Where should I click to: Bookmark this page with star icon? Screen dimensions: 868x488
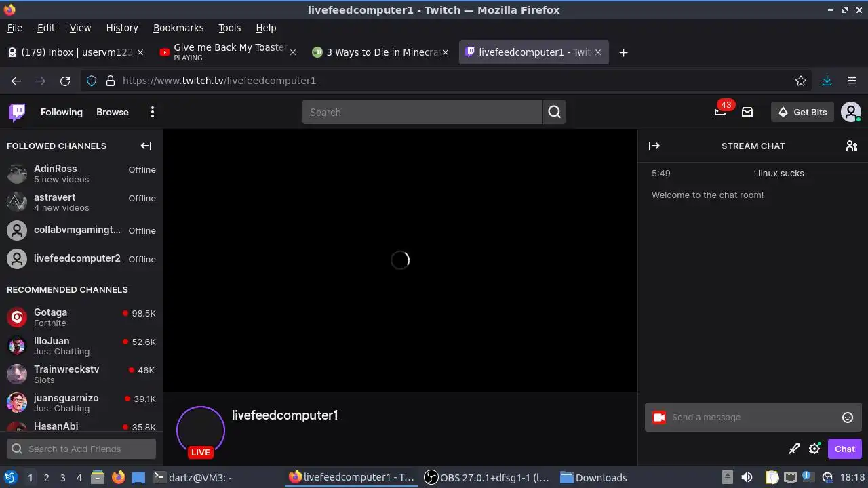coord(801,81)
